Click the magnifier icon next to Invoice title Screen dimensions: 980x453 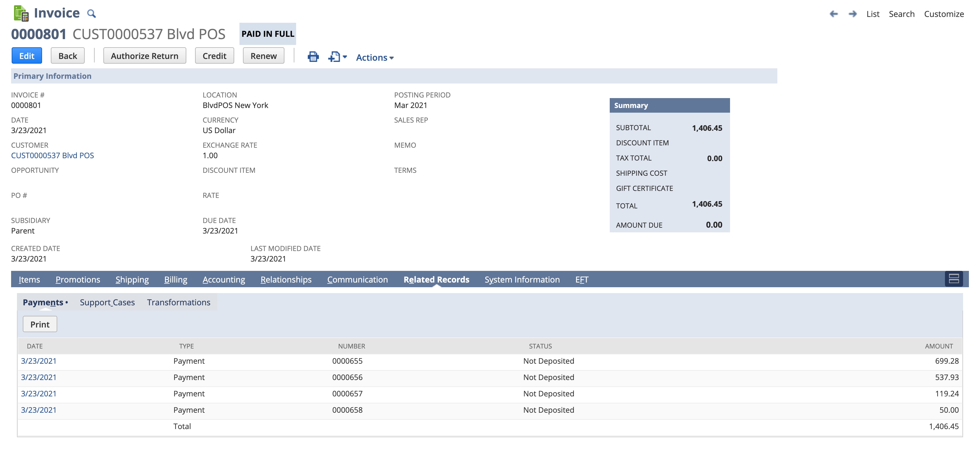tap(91, 14)
